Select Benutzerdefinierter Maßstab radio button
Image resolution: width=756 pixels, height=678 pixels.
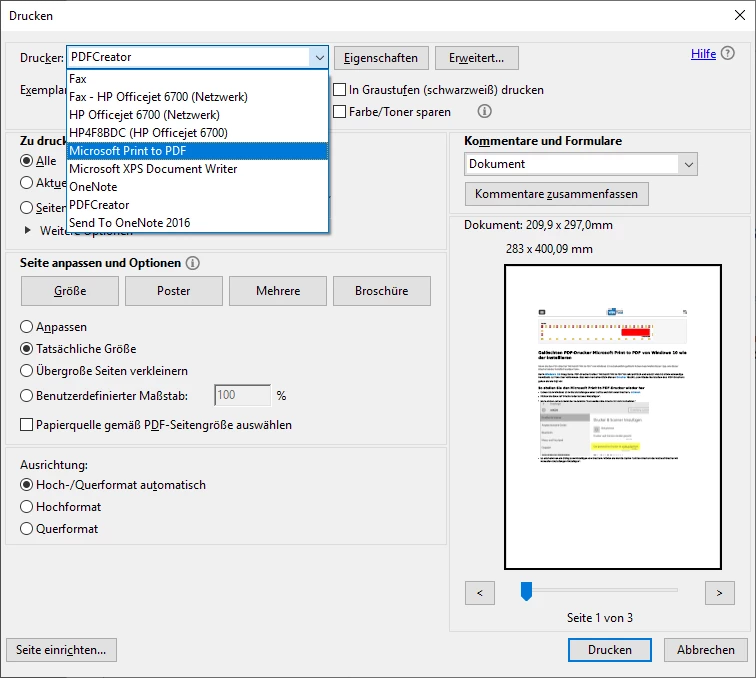[x=27, y=396]
